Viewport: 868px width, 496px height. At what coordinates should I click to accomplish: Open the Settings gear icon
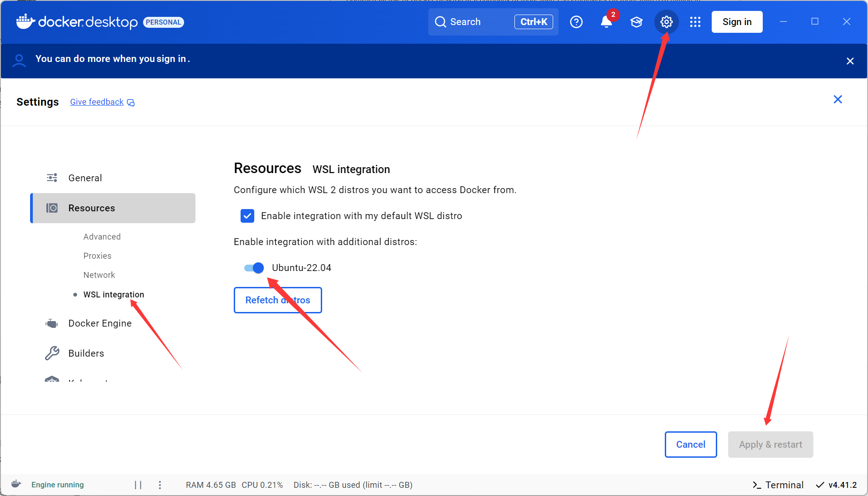pyautogui.click(x=666, y=22)
